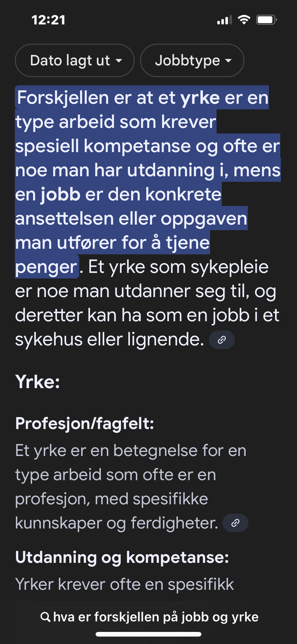Open the "Dato lagt ut" filter chip

tap(74, 60)
